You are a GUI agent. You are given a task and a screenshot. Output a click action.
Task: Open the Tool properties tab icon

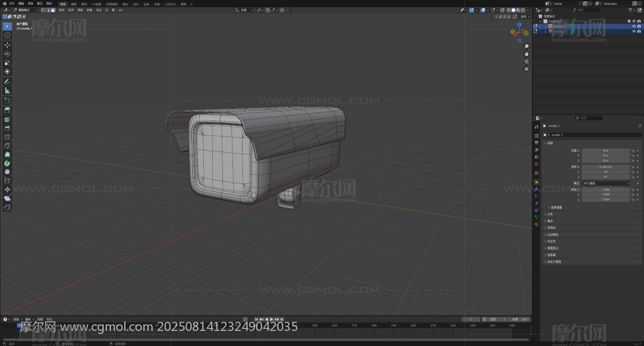[536, 127]
